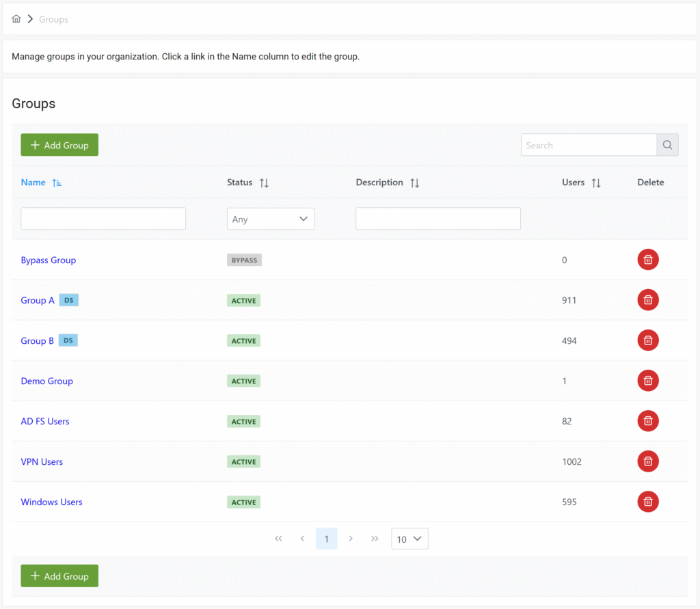
Task: Sort by Users count arrows icon
Action: (x=595, y=183)
